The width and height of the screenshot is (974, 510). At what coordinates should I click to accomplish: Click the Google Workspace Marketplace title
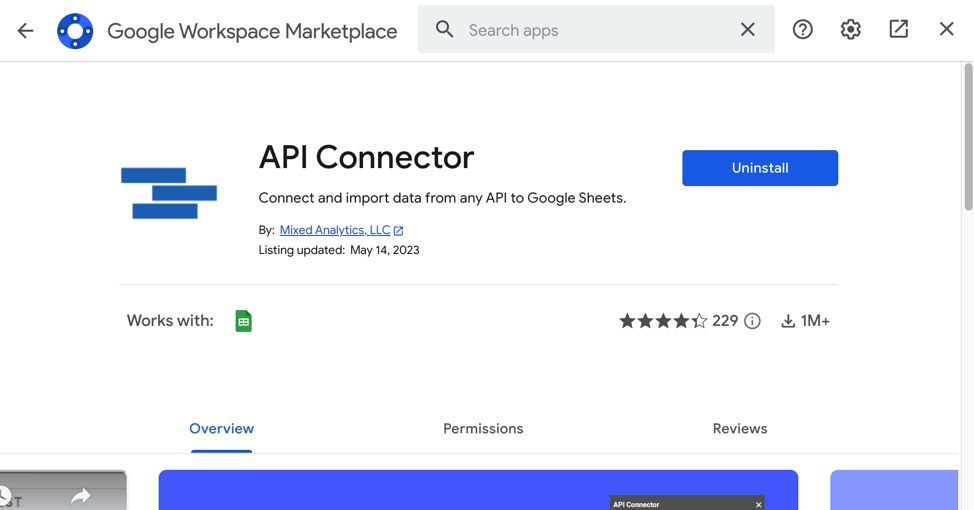tap(252, 31)
